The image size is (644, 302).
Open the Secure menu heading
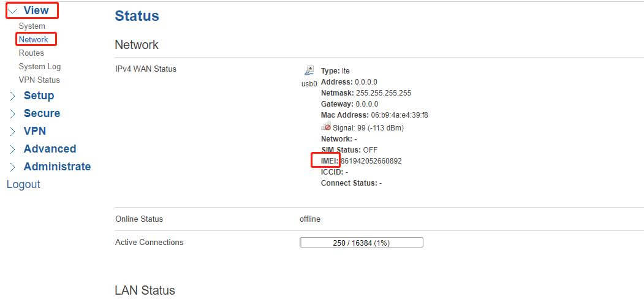coord(42,113)
